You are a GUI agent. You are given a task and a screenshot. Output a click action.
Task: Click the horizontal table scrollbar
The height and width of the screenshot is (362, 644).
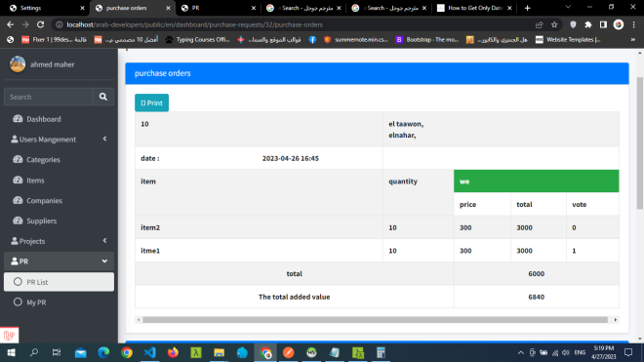pyautogui.click(x=375, y=320)
